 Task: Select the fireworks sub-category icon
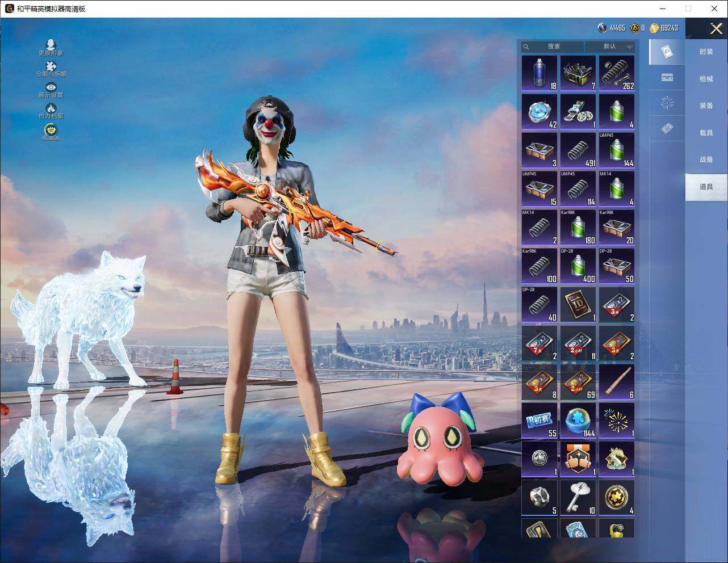point(667,103)
